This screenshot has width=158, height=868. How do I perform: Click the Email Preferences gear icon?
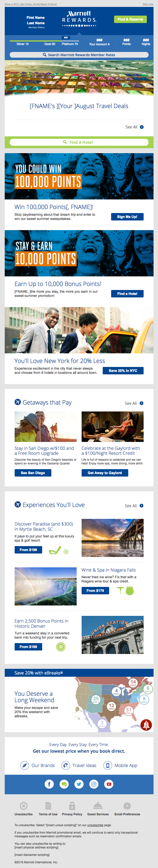coord(127,805)
